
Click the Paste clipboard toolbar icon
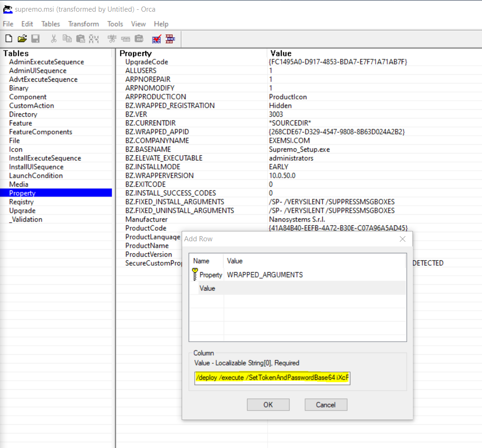(x=80, y=38)
